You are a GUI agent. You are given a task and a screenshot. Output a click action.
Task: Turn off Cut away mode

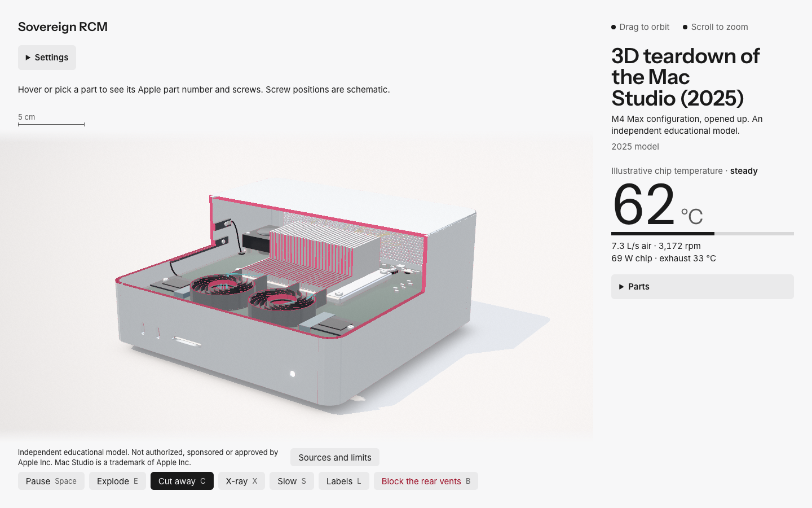point(182,481)
